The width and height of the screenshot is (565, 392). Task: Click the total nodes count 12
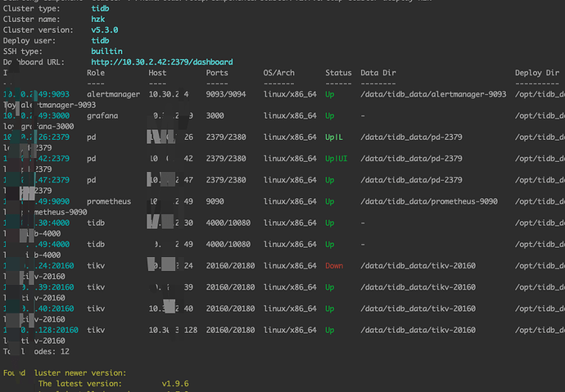click(x=65, y=352)
